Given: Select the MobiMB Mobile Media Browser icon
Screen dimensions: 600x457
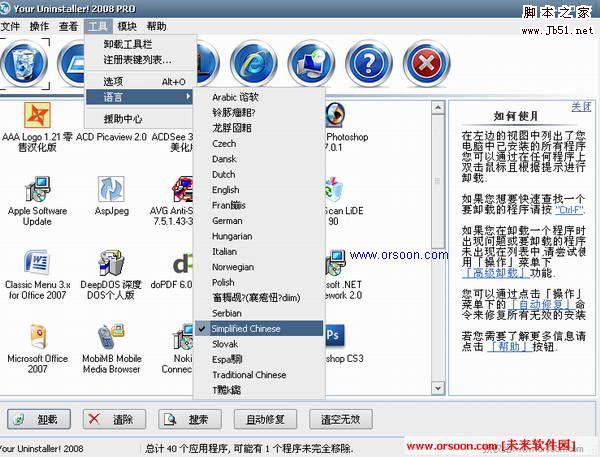Looking at the screenshot, I should 111,336.
